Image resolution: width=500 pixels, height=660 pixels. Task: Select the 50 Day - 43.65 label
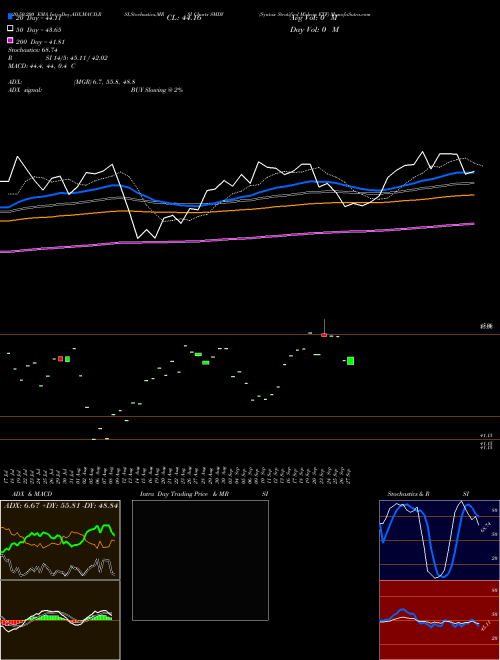click(x=38, y=30)
